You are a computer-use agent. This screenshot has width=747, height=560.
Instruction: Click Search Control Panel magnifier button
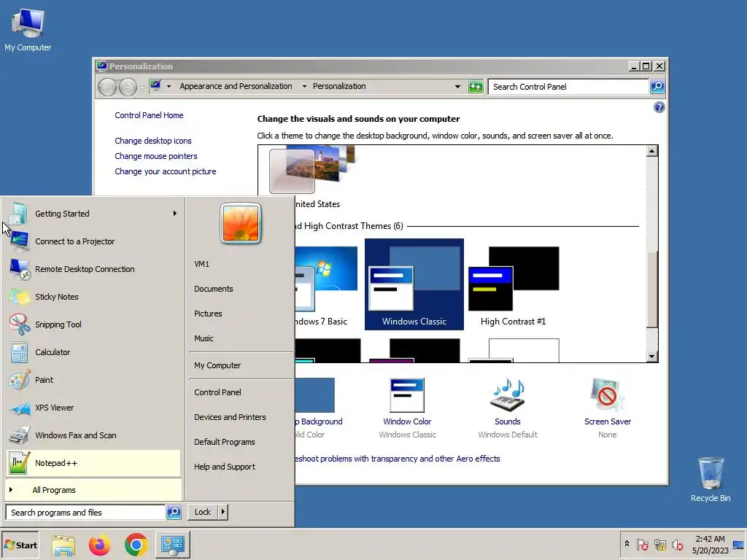pyautogui.click(x=657, y=87)
